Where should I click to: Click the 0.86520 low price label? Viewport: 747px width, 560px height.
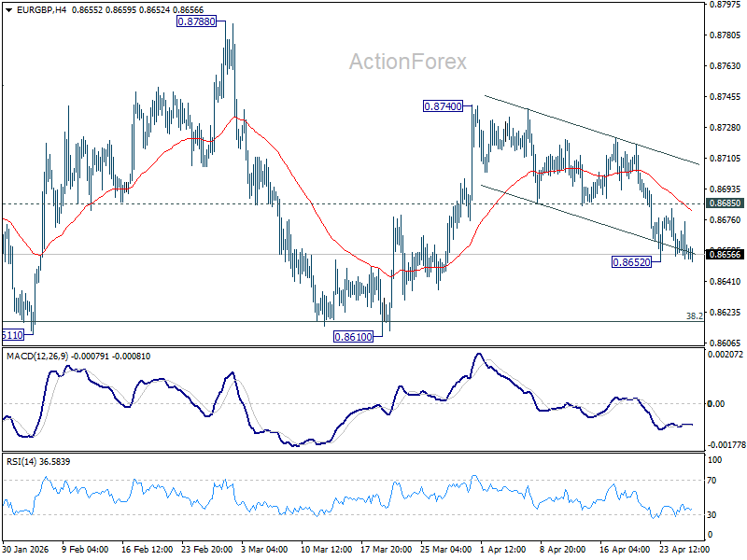(631, 262)
